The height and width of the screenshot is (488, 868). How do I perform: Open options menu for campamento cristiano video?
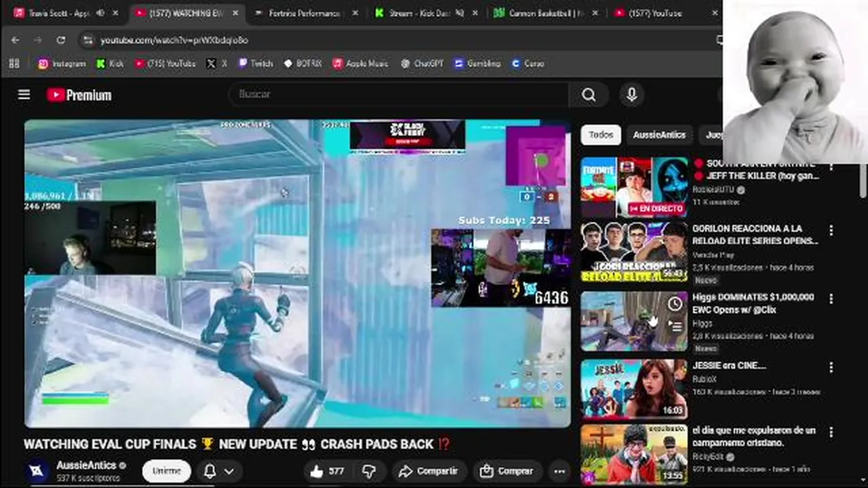tap(831, 432)
